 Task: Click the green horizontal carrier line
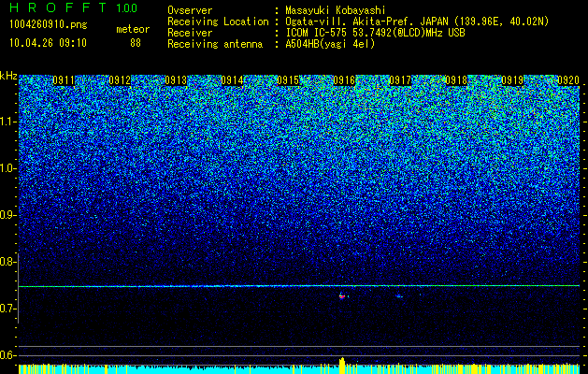(x=299, y=286)
